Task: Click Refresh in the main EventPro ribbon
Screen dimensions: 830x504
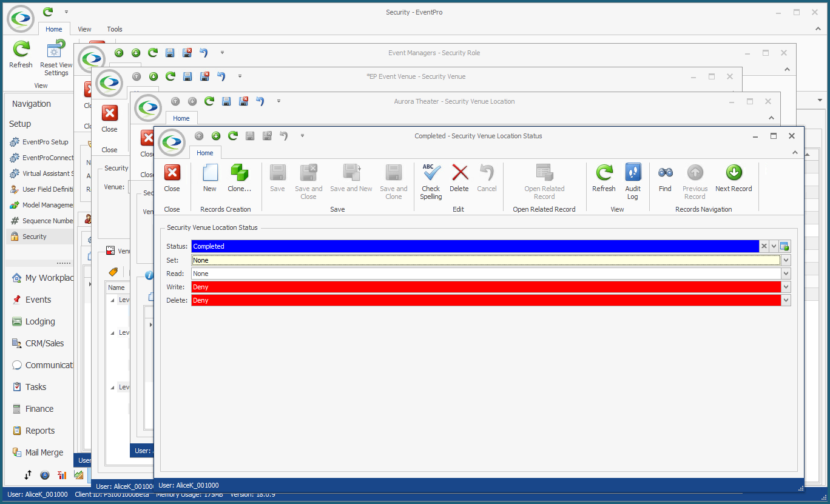Action: pyautogui.click(x=21, y=56)
